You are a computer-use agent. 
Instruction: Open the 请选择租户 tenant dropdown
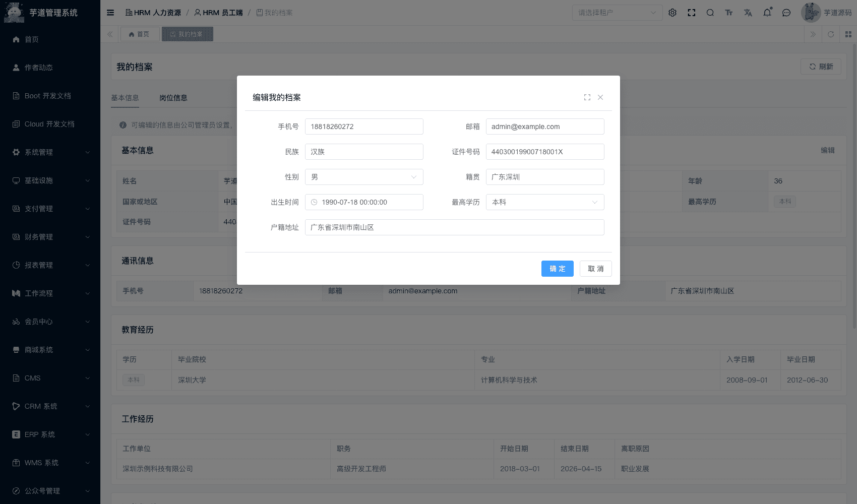(x=617, y=13)
